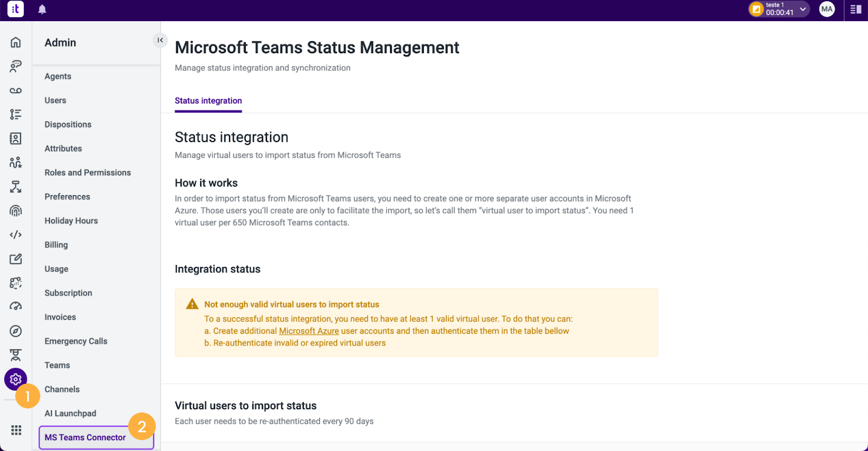Open the pencil-and-note edit icon

click(x=16, y=259)
